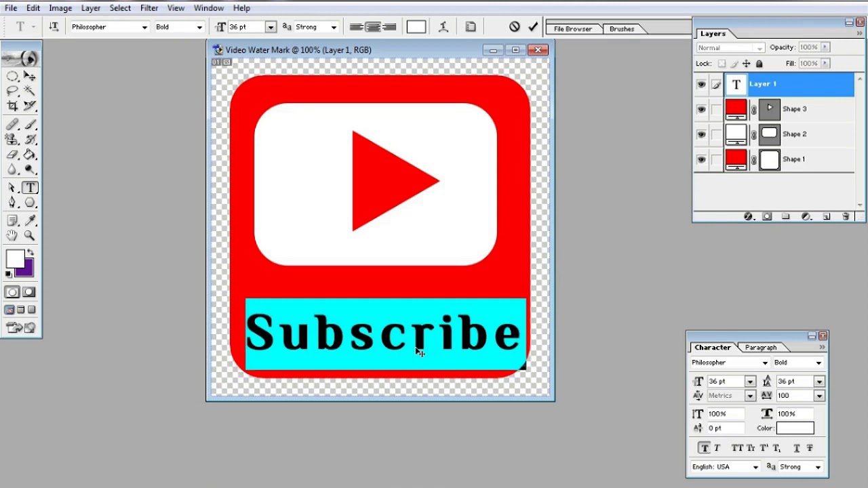Screen dimensions: 868x488
Task: Change text orientation in options bar
Action: point(54,27)
